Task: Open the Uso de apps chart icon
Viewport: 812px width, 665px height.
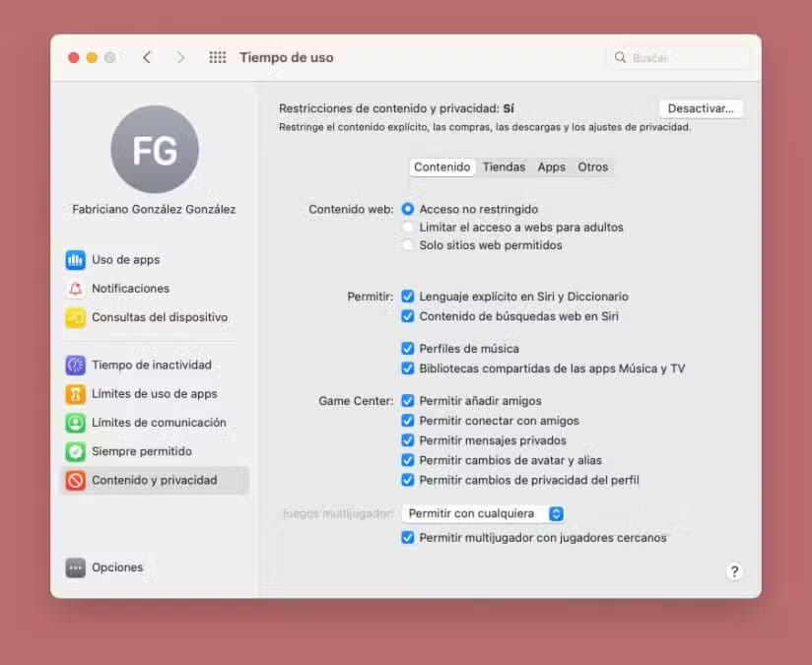Action: point(76,260)
